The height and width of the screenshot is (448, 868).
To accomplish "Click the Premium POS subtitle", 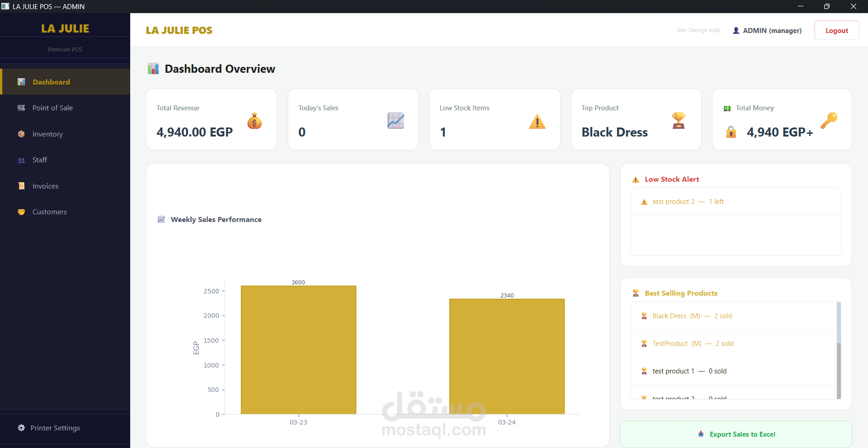I will [65, 49].
